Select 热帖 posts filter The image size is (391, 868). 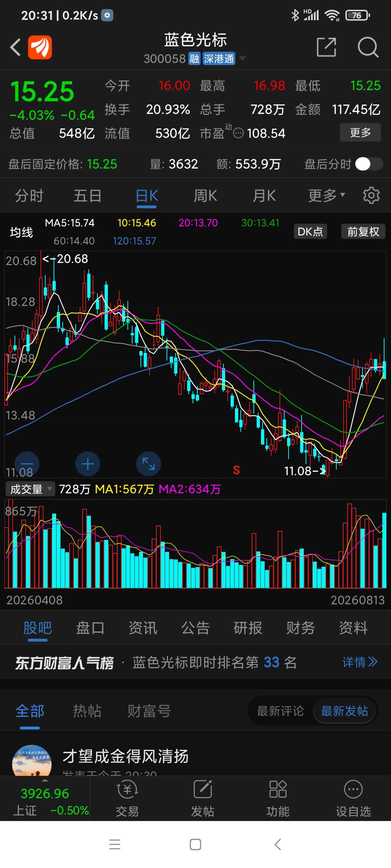87,711
